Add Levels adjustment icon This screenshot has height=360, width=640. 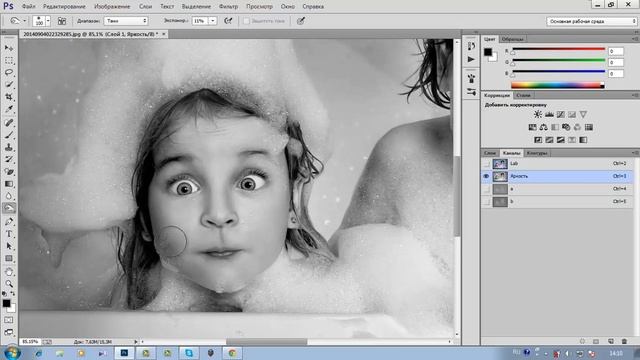[x=549, y=114]
